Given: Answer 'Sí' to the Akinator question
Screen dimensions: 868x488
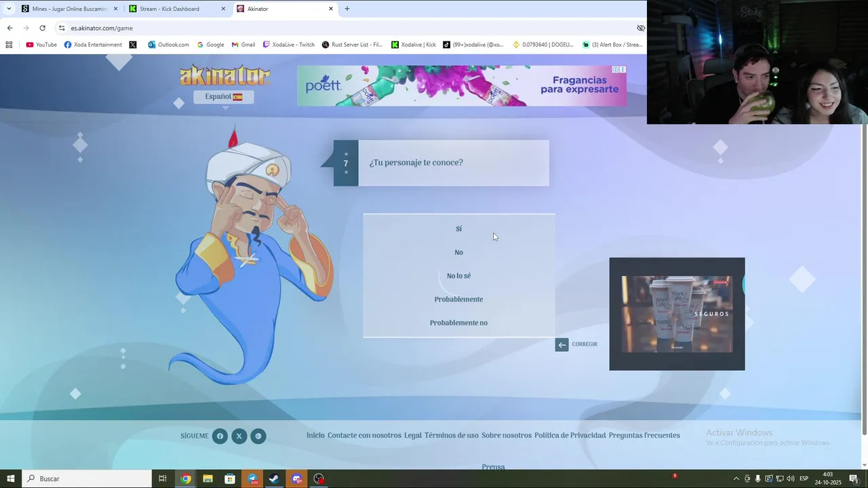Looking at the screenshot, I should pyautogui.click(x=458, y=229).
